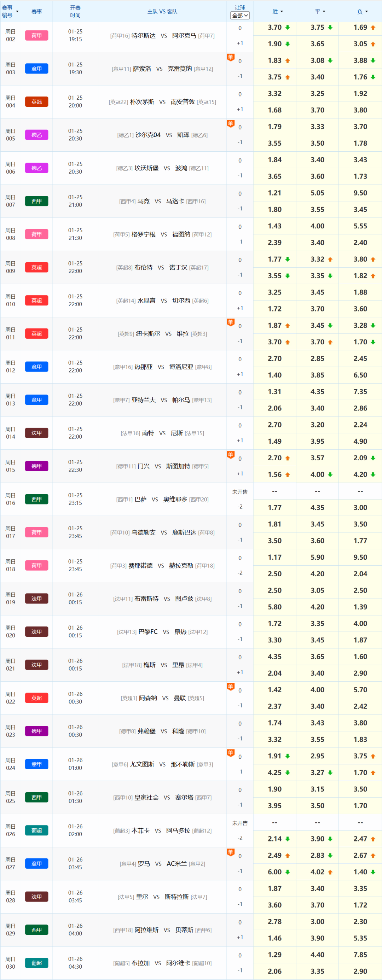The height and width of the screenshot is (980, 382).
Task: Click the VS link between 埃沃斯堡 and 波鸿
Action: tap(167, 168)
